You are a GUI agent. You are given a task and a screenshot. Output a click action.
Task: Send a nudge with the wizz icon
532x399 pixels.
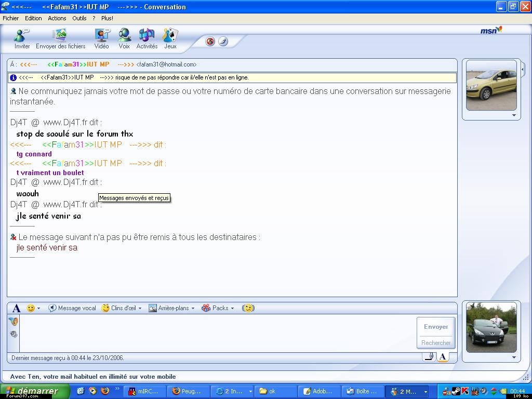pos(249,308)
